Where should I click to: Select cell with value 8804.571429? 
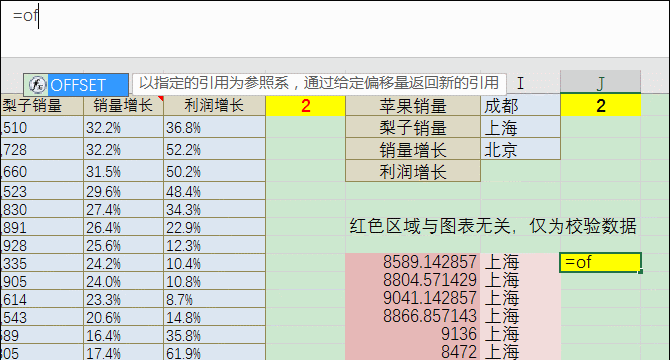click(x=413, y=280)
